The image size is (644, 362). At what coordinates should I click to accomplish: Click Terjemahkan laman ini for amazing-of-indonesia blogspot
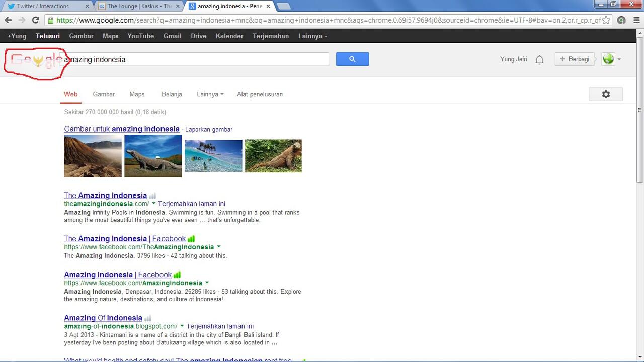tap(220, 326)
